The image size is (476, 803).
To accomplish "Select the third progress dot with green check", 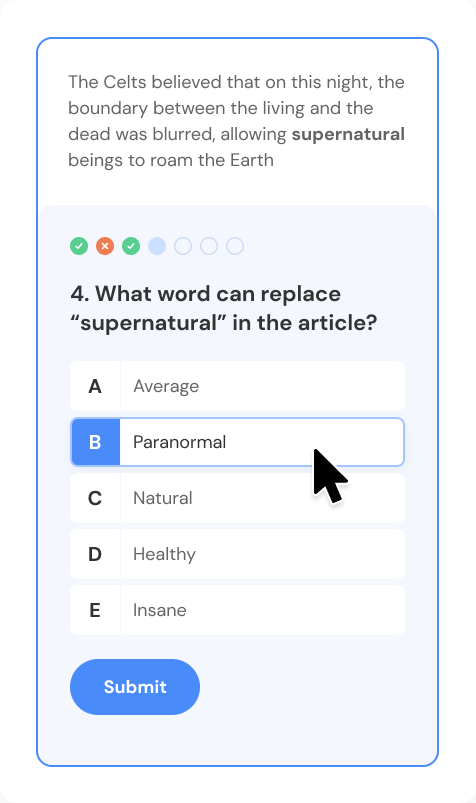I will pyautogui.click(x=131, y=246).
